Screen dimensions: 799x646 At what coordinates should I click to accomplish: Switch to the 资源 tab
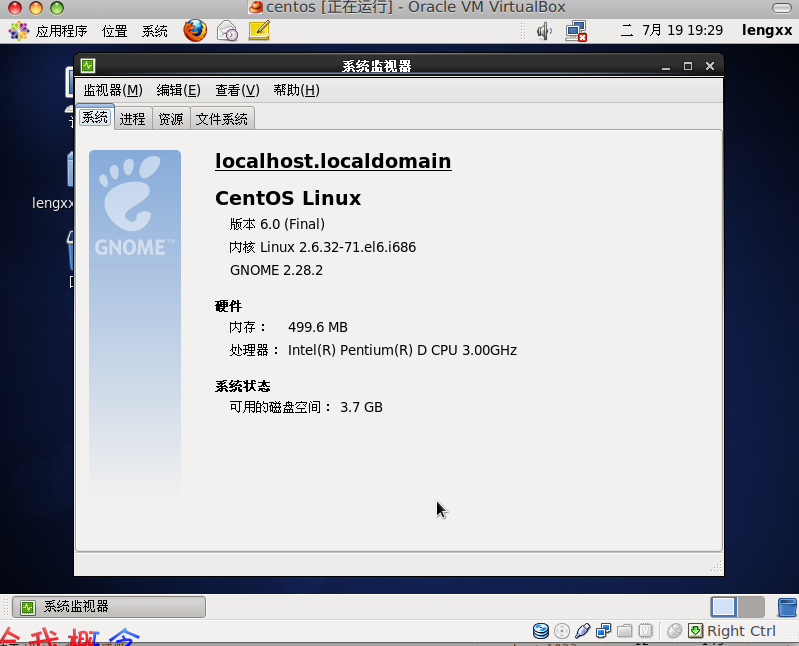pos(171,119)
